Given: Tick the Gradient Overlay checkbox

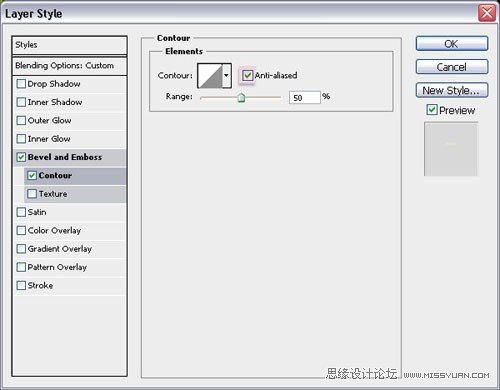Looking at the screenshot, I should (21, 249).
